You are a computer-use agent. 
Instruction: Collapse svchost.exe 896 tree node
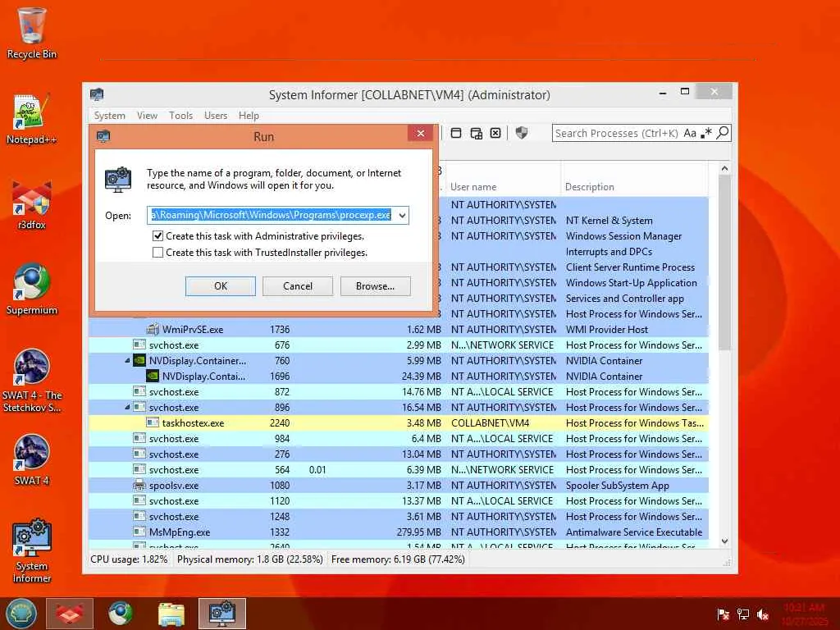pos(127,407)
